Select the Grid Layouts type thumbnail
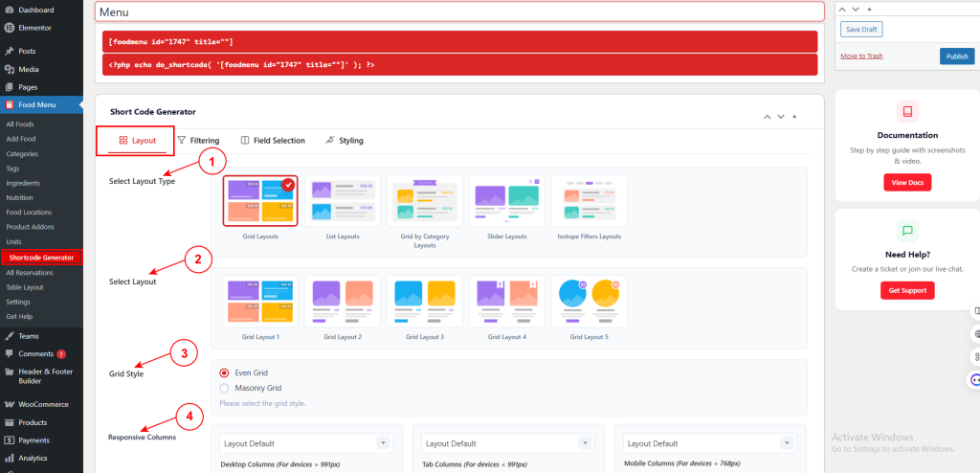Viewport: 980px width, 473px height. tap(260, 201)
